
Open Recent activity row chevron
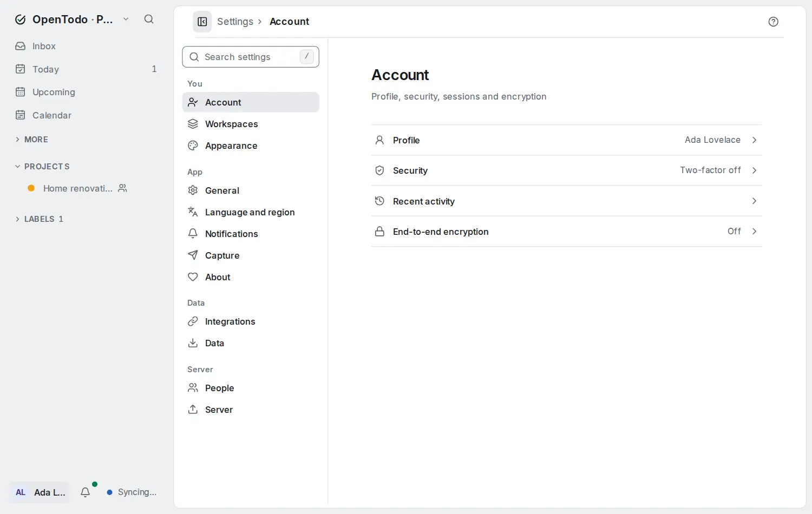tap(754, 201)
